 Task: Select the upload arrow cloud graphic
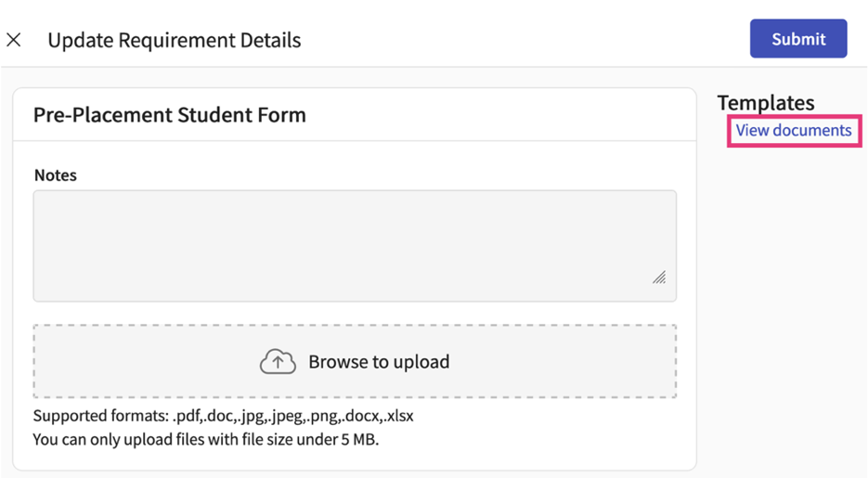[x=278, y=362]
